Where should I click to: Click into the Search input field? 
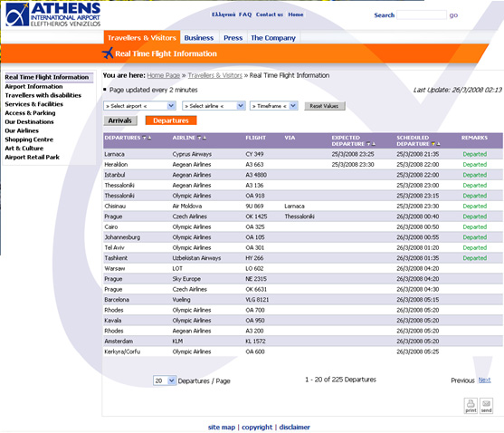tap(422, 14)
